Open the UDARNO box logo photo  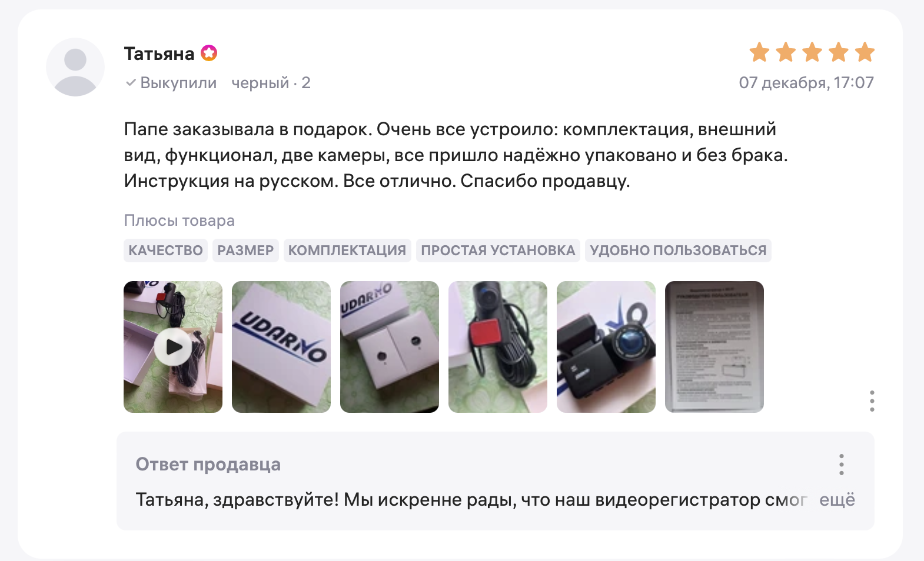[281, 347]
